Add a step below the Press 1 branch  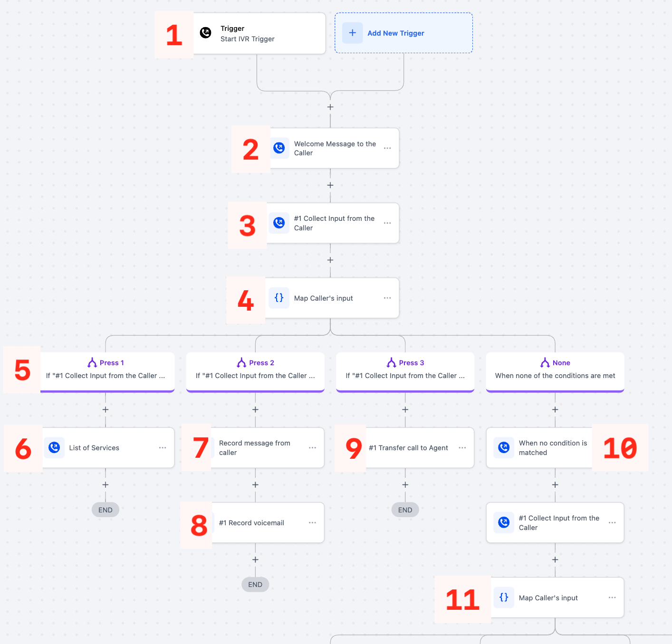pos(106,409)
